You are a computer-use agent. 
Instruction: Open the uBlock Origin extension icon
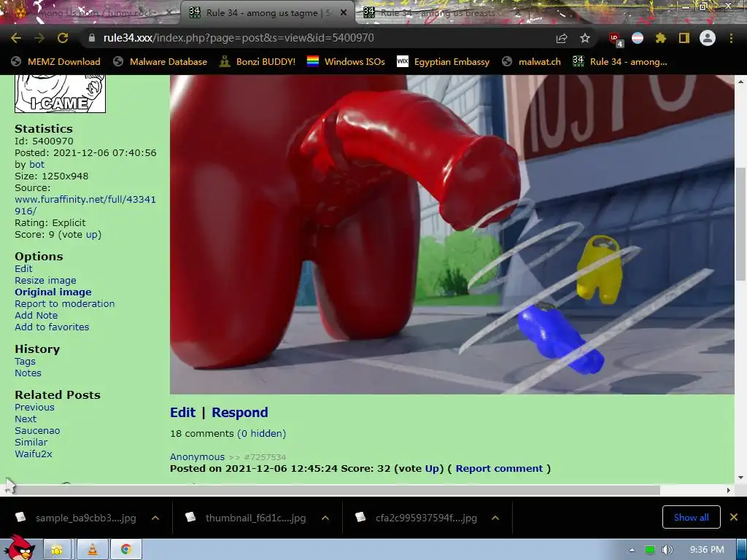click(615, 39)
